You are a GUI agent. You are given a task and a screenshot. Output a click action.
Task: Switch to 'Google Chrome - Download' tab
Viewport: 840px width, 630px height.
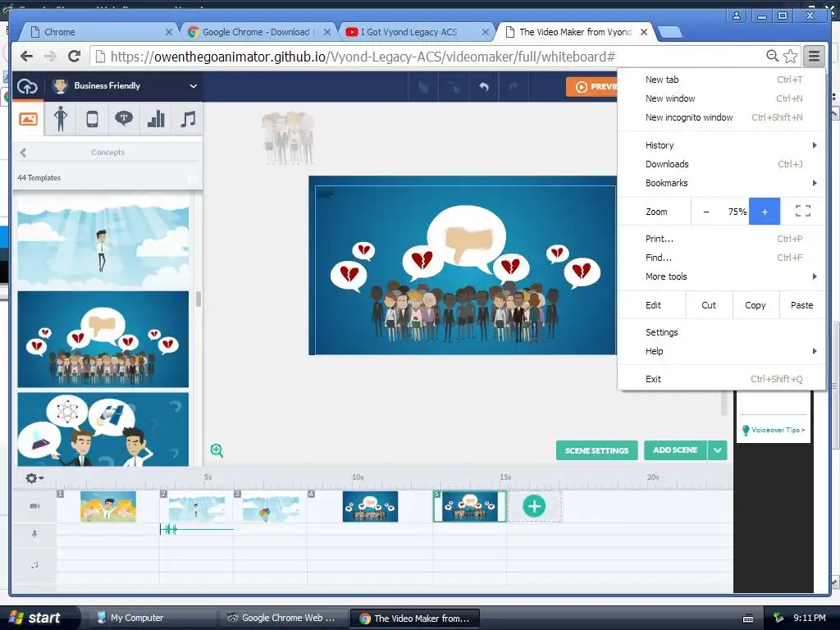[x=257, y=32]
